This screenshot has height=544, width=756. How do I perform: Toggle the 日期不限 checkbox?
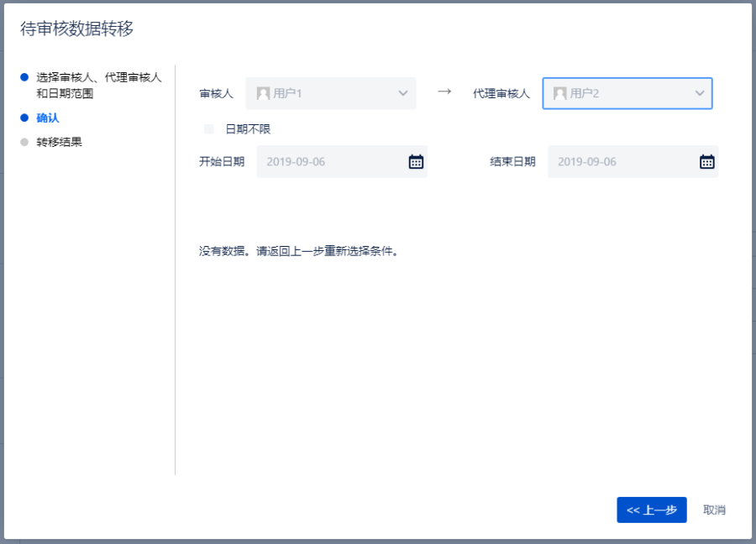(208, 129)
